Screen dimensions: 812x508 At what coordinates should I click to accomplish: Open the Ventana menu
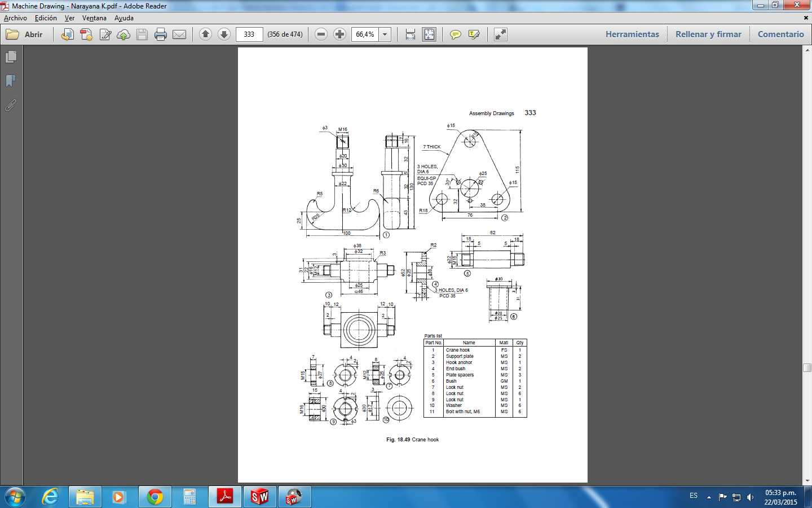94,18
